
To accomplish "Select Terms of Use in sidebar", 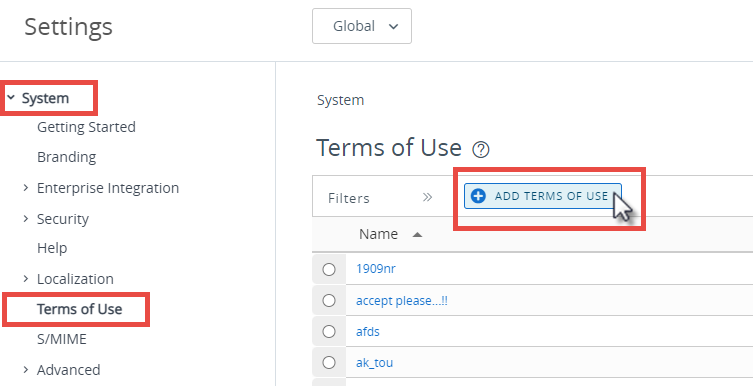I will click(x=80, y=309).
